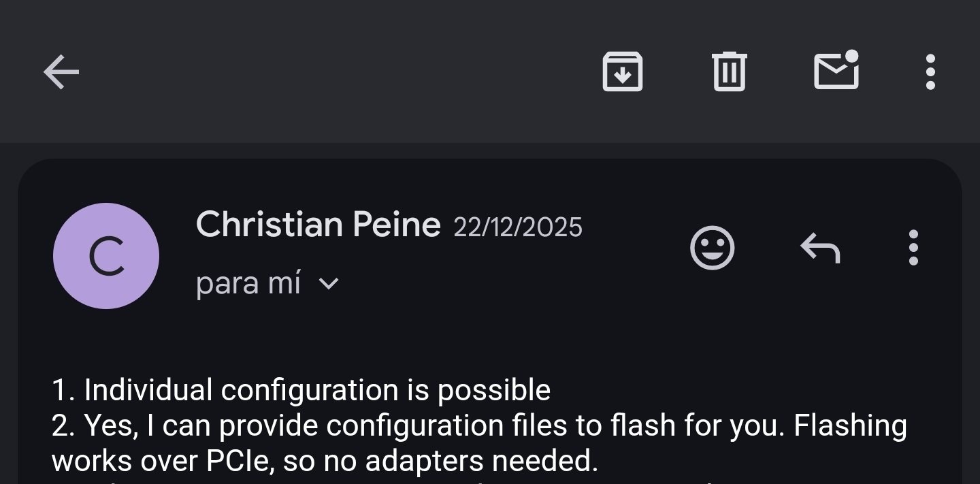This screenshot has height=484, width=980.
Task: Tap the purple "C" sender avatar
Action: tap(106, 256)
